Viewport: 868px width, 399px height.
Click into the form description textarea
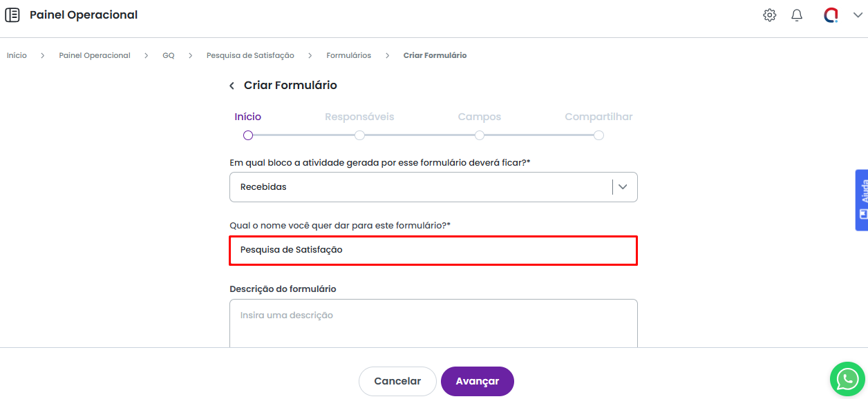click(433, 323)
